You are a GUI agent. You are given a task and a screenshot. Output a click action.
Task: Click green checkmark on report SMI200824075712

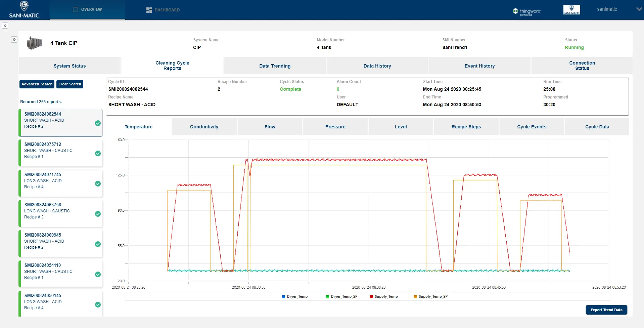(98, 154)
